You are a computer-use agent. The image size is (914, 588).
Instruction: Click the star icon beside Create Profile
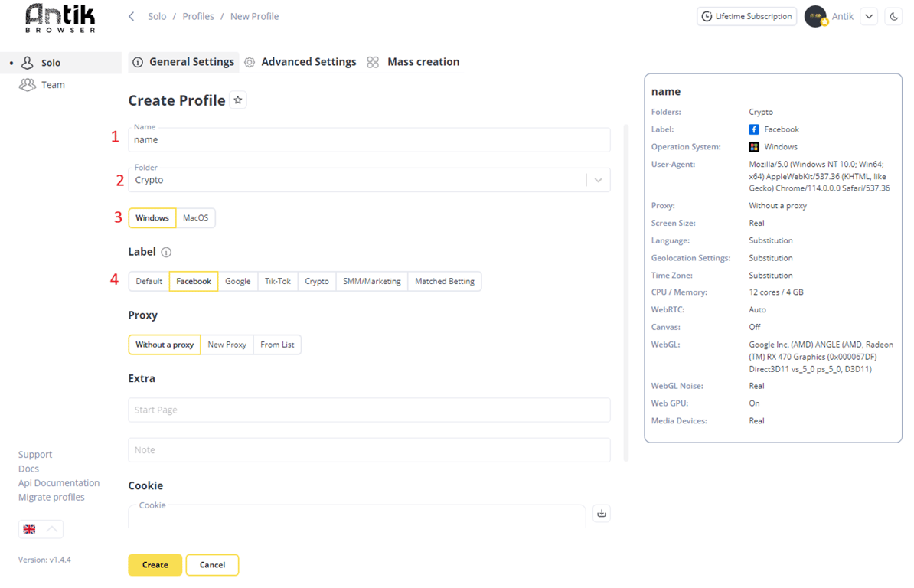238,100
